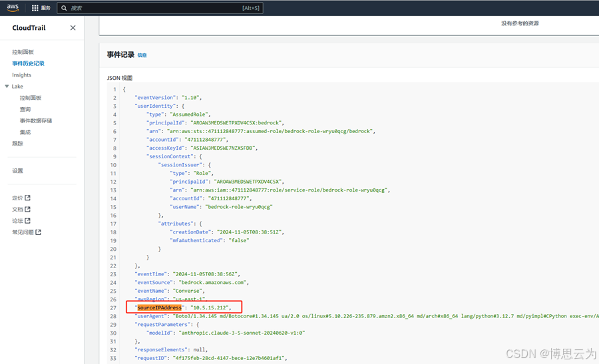Screen dimensions: 599x364
Task: Collapse the Lake section triangle
Action: (x=7, y=87)
